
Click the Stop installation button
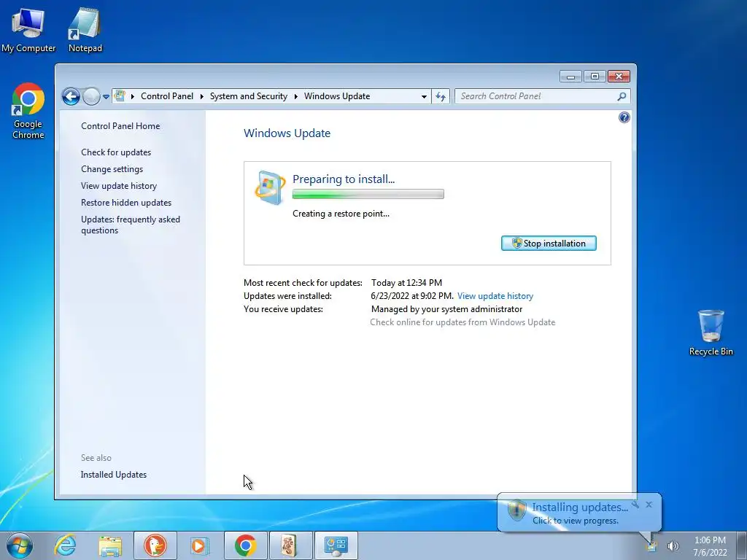[549, 244]
